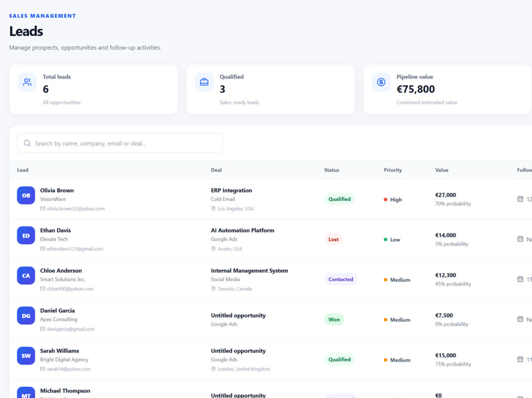Screen dimensions: 532x398
Task: Click the Social Media source text
Action: [x=225, y=279]
